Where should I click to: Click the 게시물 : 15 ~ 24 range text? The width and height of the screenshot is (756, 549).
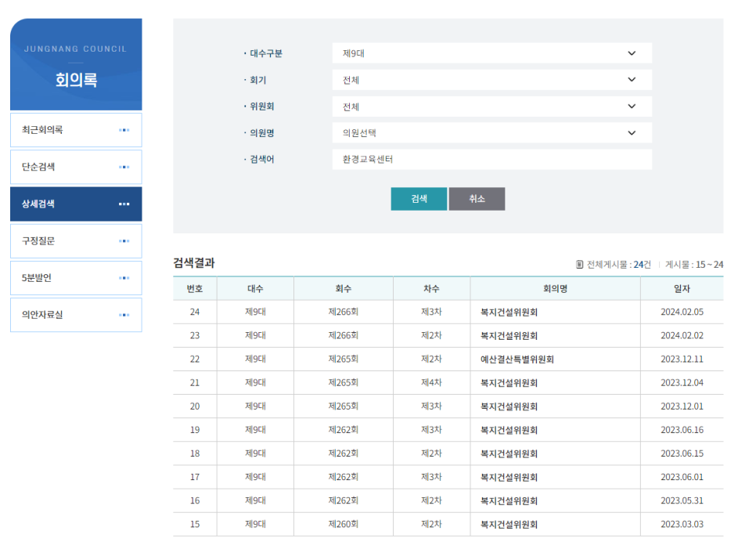(x=694, y=265)
